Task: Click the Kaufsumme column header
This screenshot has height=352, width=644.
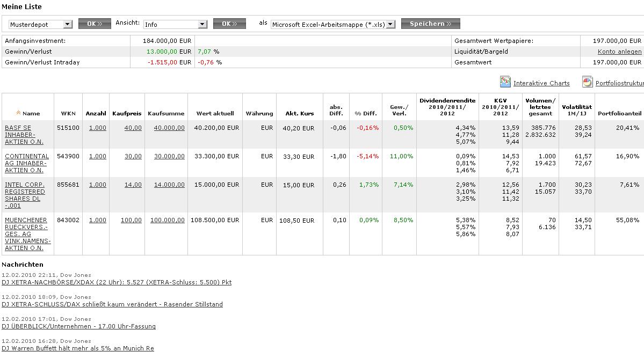Action: [166, 113]
